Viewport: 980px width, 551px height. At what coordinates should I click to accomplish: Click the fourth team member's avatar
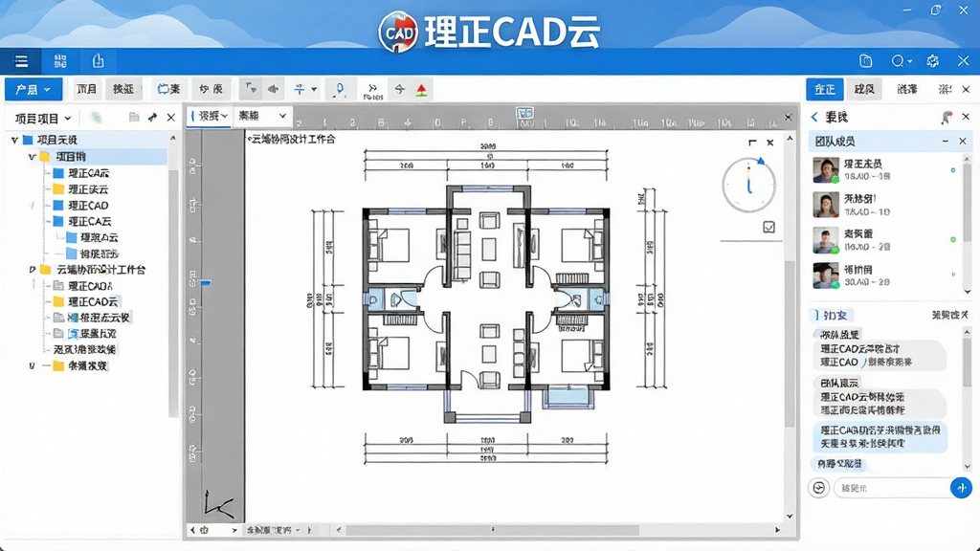click(x=826, y=275)
